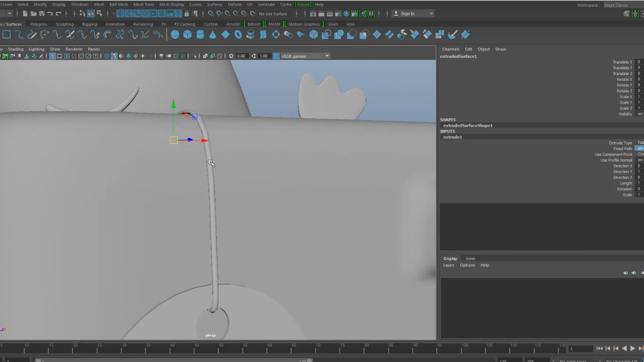Select the Pencil Curve tool icon
Viewport: 644px width, 362px height.
tap(32, 34)
